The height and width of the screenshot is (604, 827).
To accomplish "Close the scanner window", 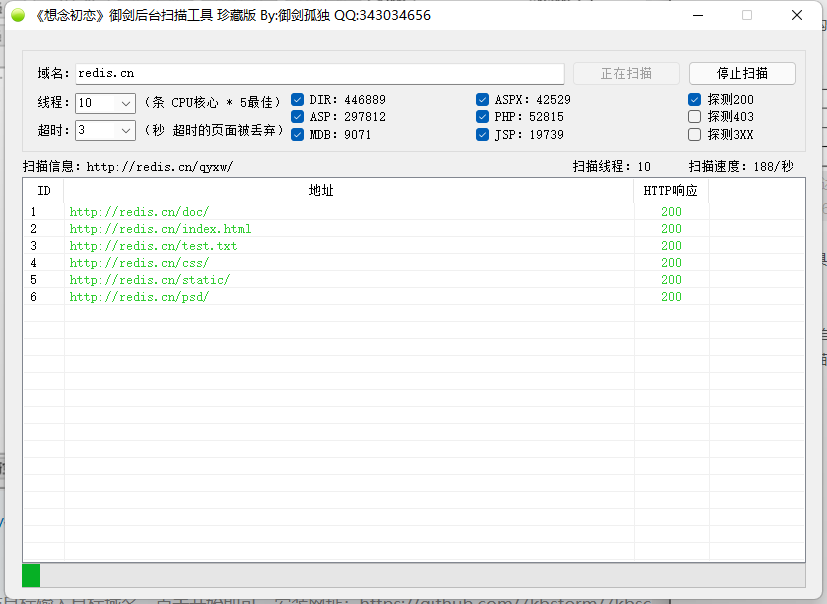I will coord(797,15).
